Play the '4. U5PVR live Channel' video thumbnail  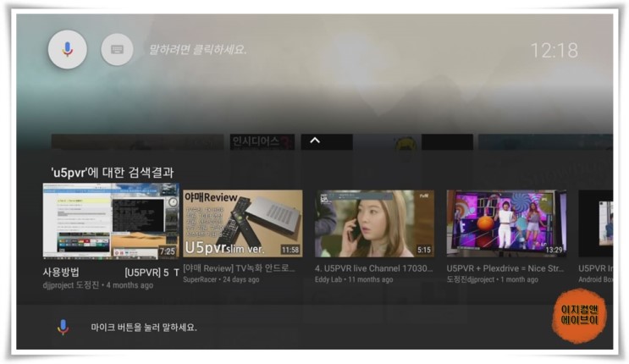(x=374, y=223)
